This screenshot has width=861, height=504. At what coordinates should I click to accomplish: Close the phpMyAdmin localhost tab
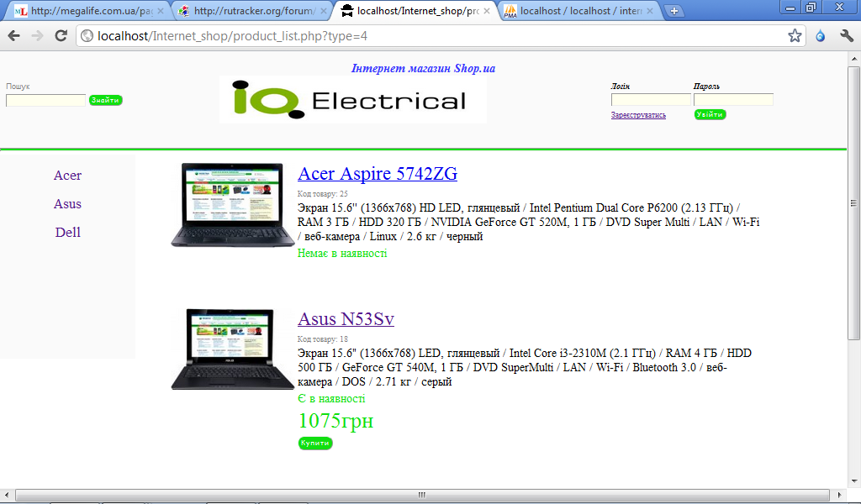click(650, 11)
